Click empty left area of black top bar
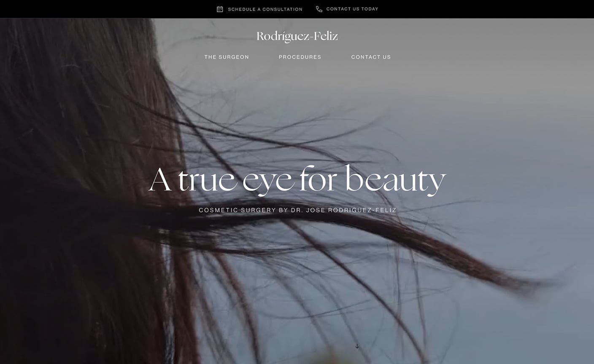 coord(84,9)
